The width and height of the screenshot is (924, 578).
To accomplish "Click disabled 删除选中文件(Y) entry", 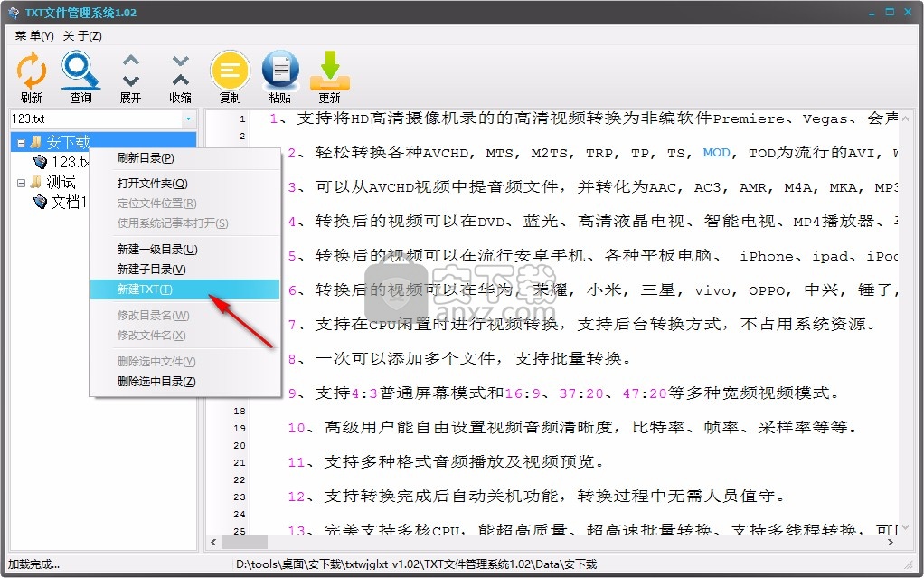I will pos(185,362).
